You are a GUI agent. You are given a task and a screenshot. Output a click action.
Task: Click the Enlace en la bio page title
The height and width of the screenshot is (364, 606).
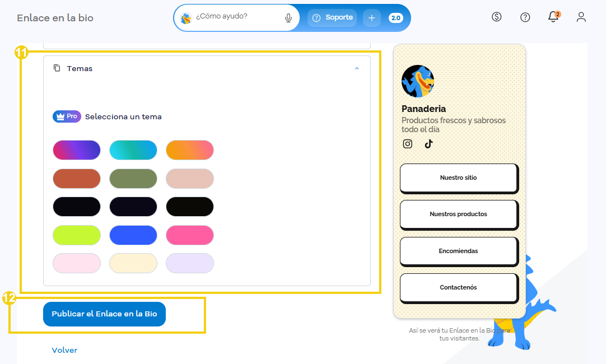pos(55,18)
